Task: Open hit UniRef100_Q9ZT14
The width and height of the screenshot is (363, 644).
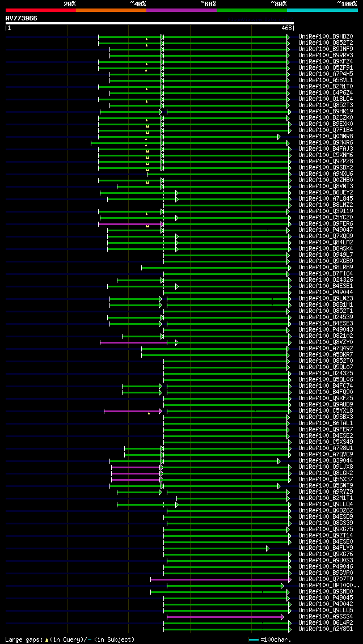Action: pos(326,536)
